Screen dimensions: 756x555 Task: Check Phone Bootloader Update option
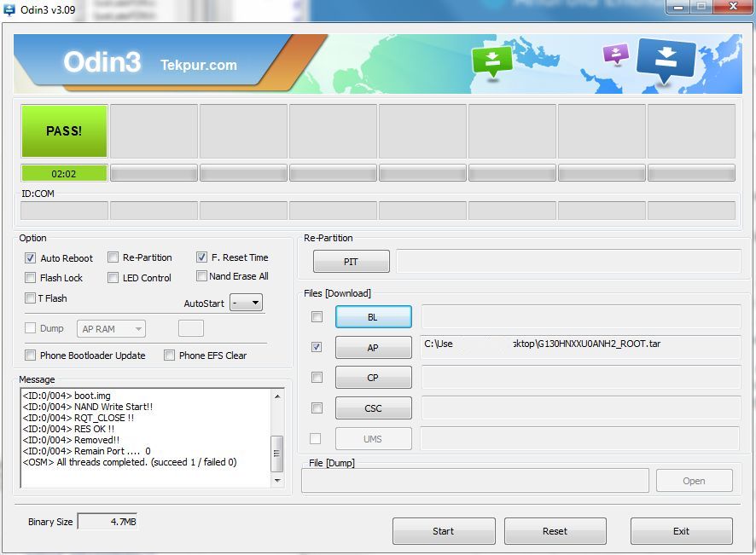(31, 355)
